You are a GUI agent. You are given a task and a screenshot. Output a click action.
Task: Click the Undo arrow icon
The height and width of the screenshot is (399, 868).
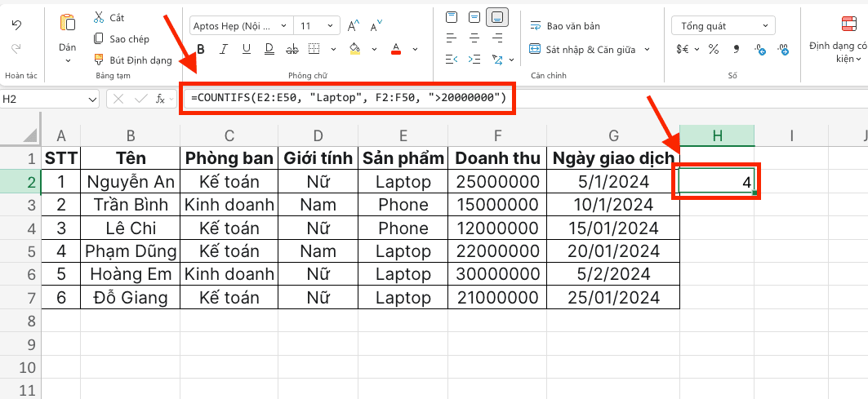(16, 25)
